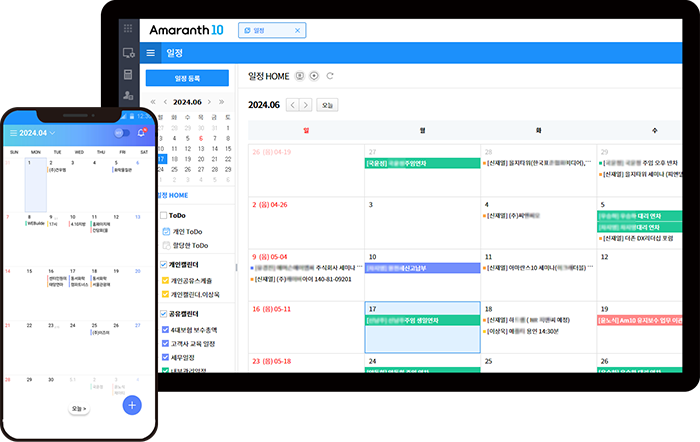Toggle the 개인캘린더 checkbox
The height and width of the screenshot is (442, 700).
[163, 264]
